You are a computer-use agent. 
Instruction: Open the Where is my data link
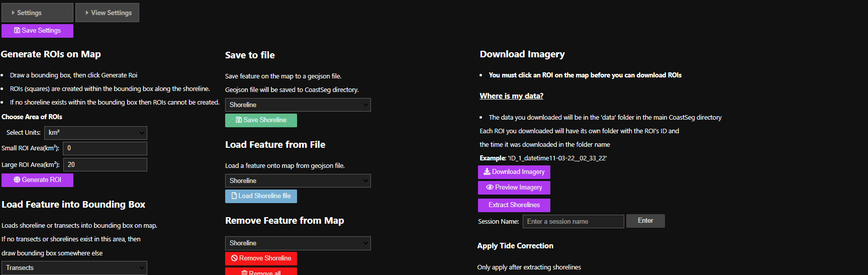pyautogui.click(x=511, y=96)
